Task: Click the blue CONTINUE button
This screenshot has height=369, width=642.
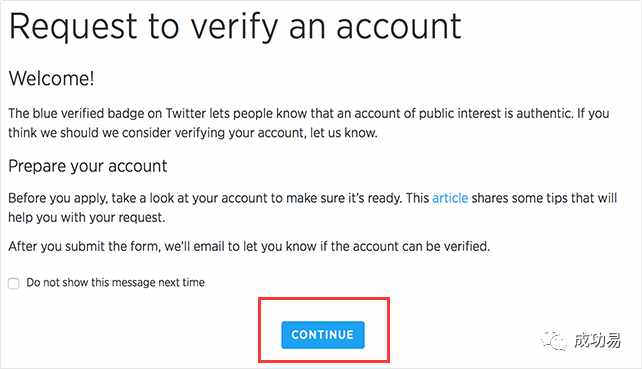Action: (x=323, y=335)
